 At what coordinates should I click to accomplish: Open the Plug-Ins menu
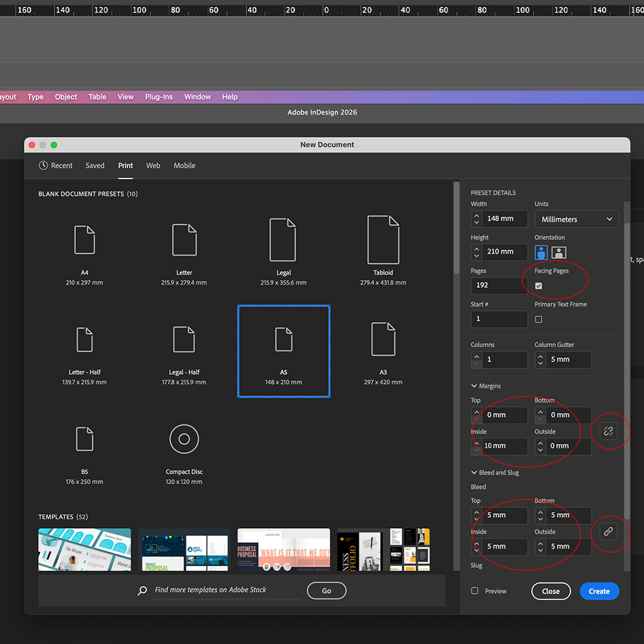[x=158, y=97]
